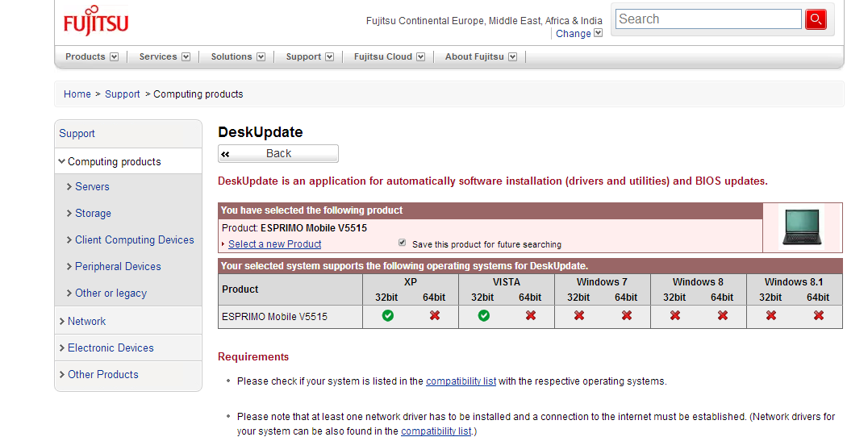Image resolution: width=868 pixels, height=437 pixels.
Task: Click Support in the top navigation
Action: 303,57
